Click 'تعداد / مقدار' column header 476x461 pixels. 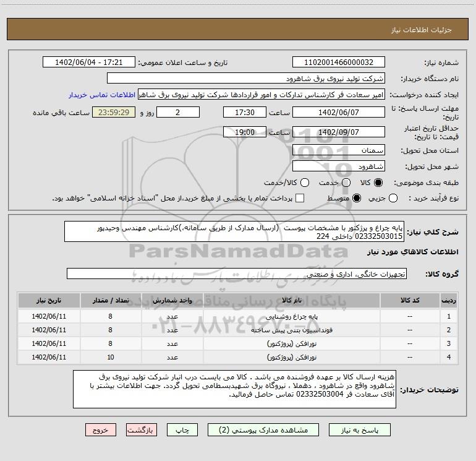point(111,300)
